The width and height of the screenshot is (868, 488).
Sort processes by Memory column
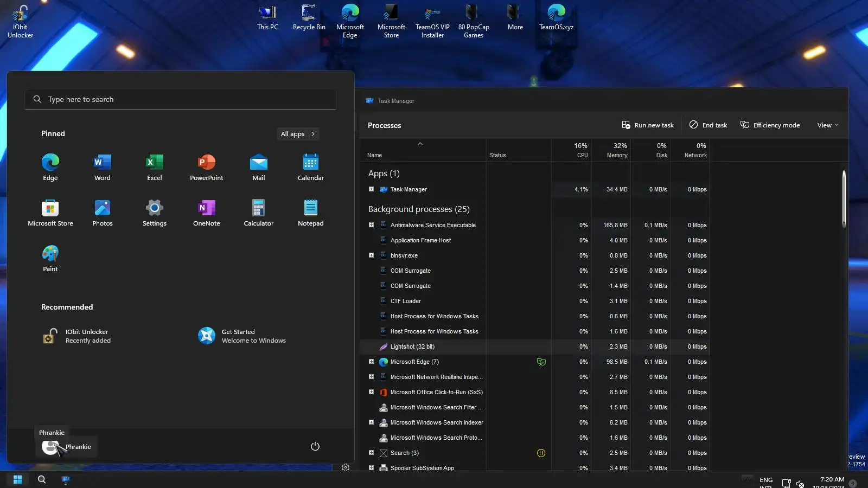(x=611, y=150)
